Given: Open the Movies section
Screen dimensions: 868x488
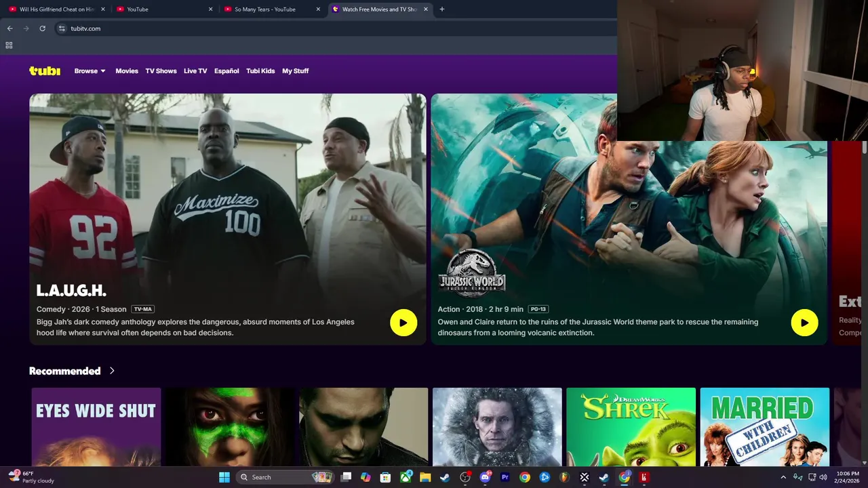Looking at the screenshot, I should tap(127, 71).
